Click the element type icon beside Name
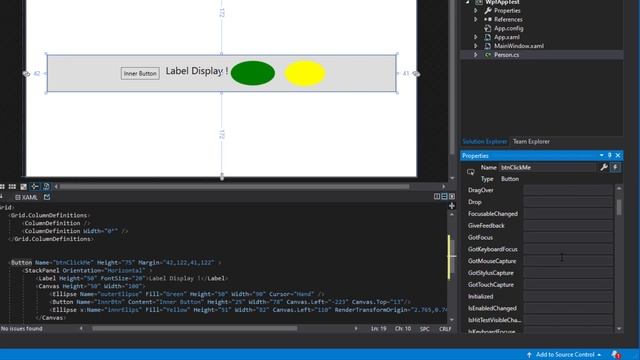Viewport: 640px width, 360px height. pyautogui.click(x=471, y=172)
